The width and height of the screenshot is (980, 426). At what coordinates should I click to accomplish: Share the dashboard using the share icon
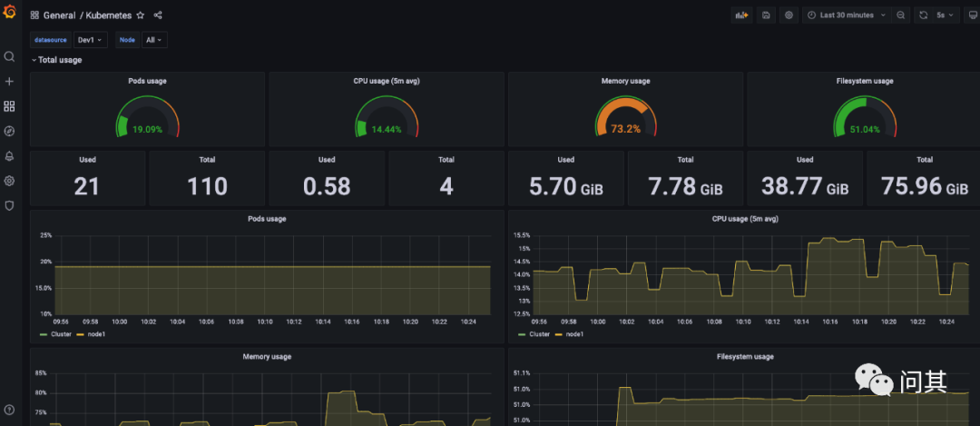(158, 15)
